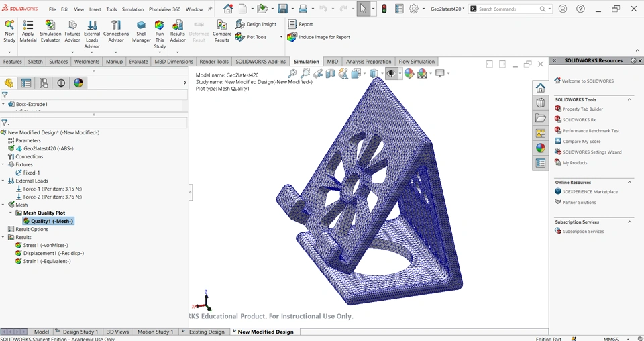Switch to the Evaluate tab
This screenshot has width=644, height=341.
(138, 62)
